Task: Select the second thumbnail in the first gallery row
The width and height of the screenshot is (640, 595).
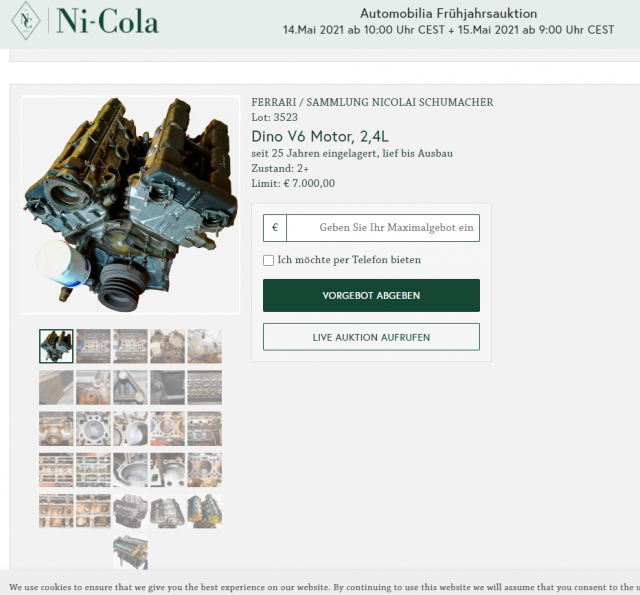Action: (93, 346)
